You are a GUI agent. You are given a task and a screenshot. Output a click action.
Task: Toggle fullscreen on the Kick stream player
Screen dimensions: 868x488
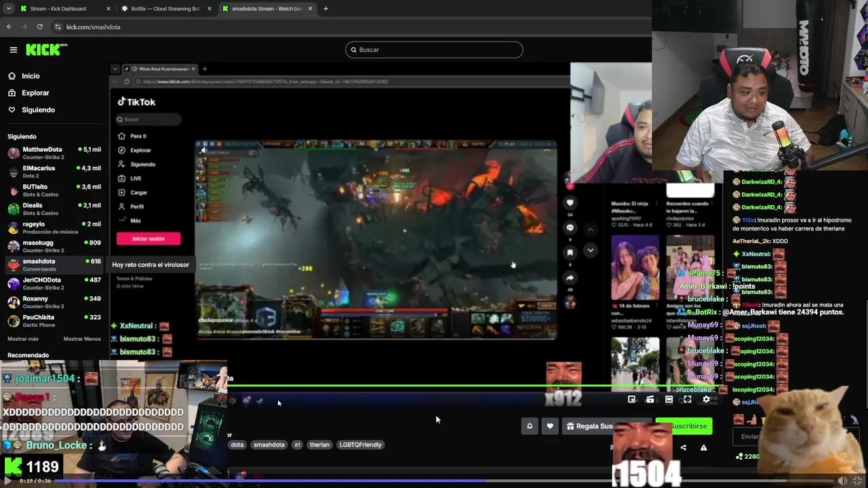[687, 399]
